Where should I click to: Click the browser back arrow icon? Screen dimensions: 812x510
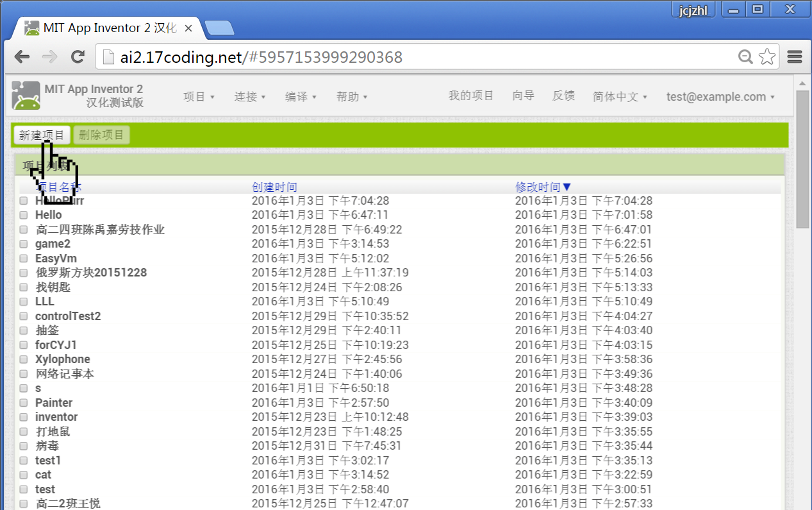coord(22,57)
